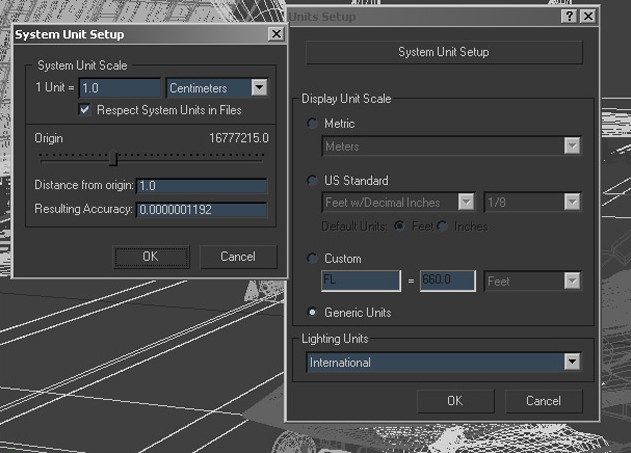Choose Inches as default units
Screen dimensions: 631x453
click(x=442, y=226)
